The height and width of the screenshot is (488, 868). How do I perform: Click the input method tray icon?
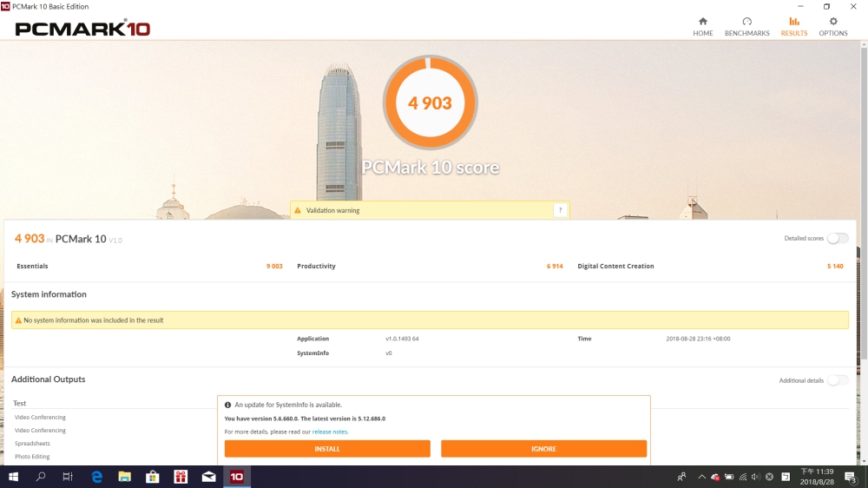click(x=786, y=477)
